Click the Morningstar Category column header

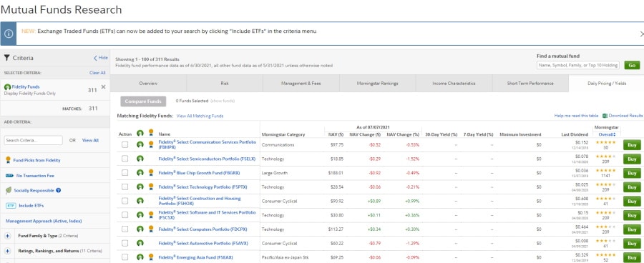pyautogui.click(x=283, y=134)
